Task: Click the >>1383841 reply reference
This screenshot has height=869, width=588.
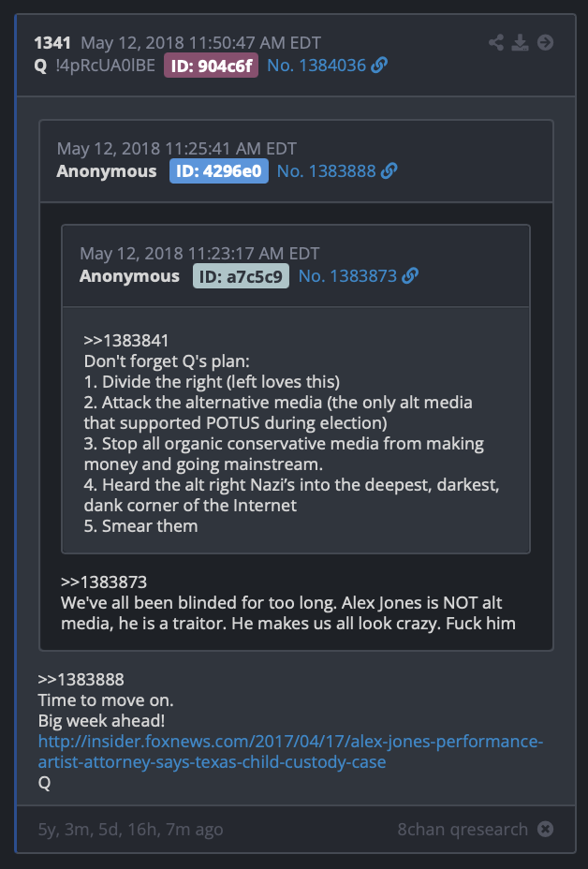Action: point(125,341)
